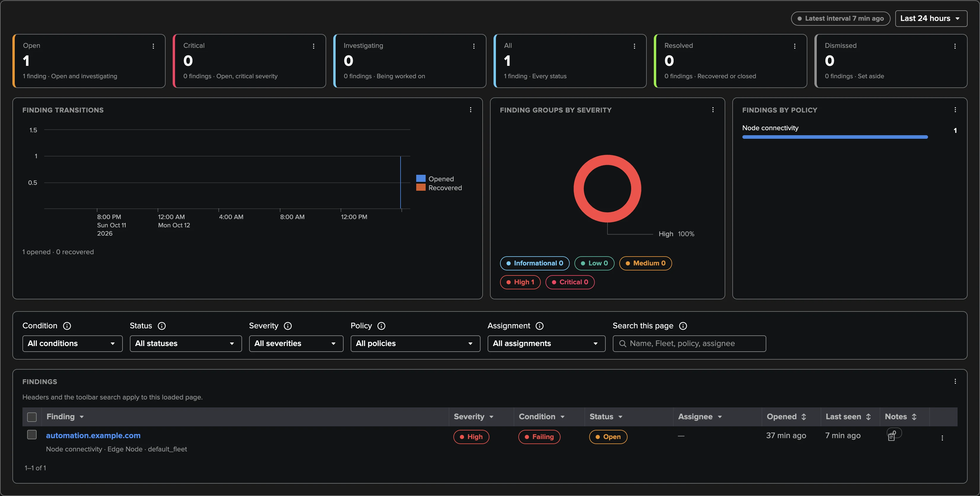Expand the All severities dropdown
This screenshot has height=496, width=980.
296,343
